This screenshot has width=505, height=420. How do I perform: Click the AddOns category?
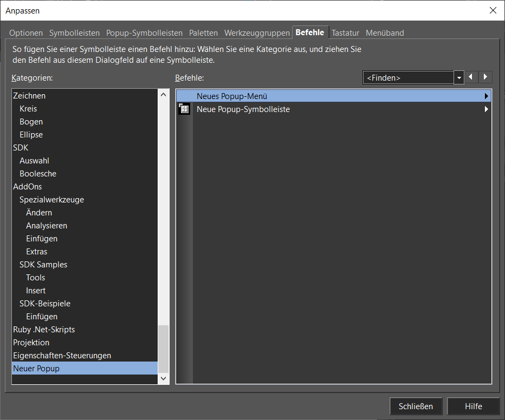point(85,187)
